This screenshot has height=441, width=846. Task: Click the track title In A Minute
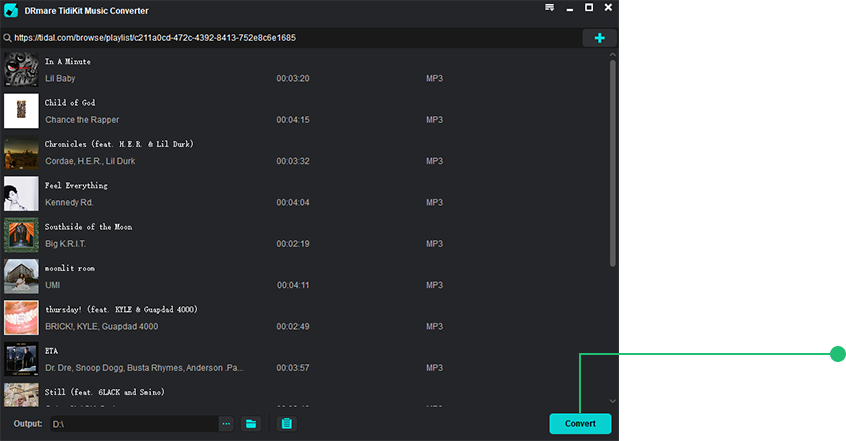pyautogui.click(x=67, y=62)
